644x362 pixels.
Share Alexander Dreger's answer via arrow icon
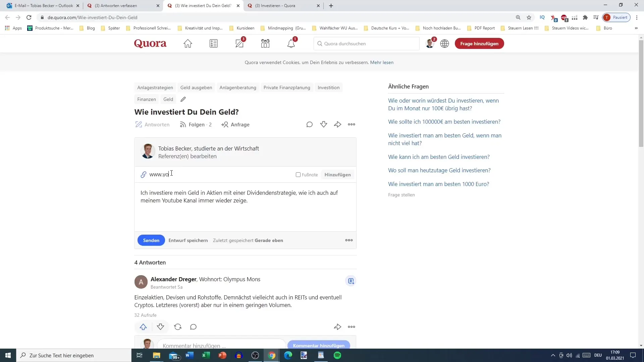(338, 327)
